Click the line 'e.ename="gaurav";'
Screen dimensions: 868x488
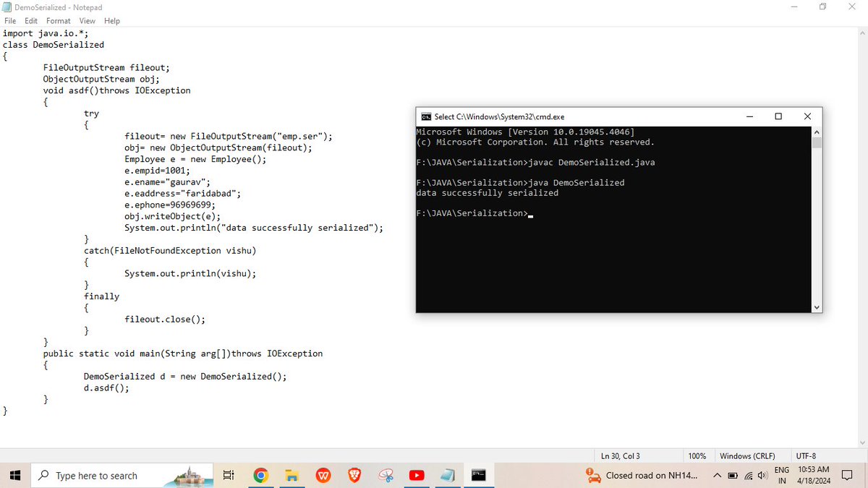168,182
